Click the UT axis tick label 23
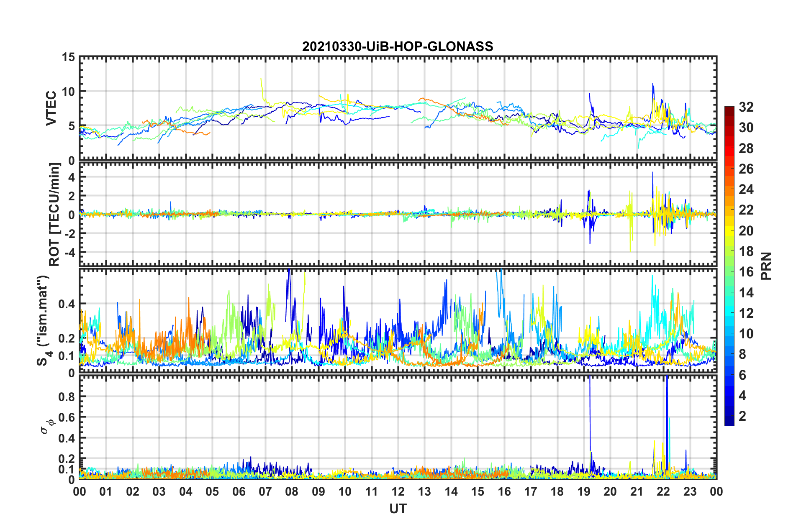Image resolution: width=796 pixels, height=532 pixels. coord(690,491)
